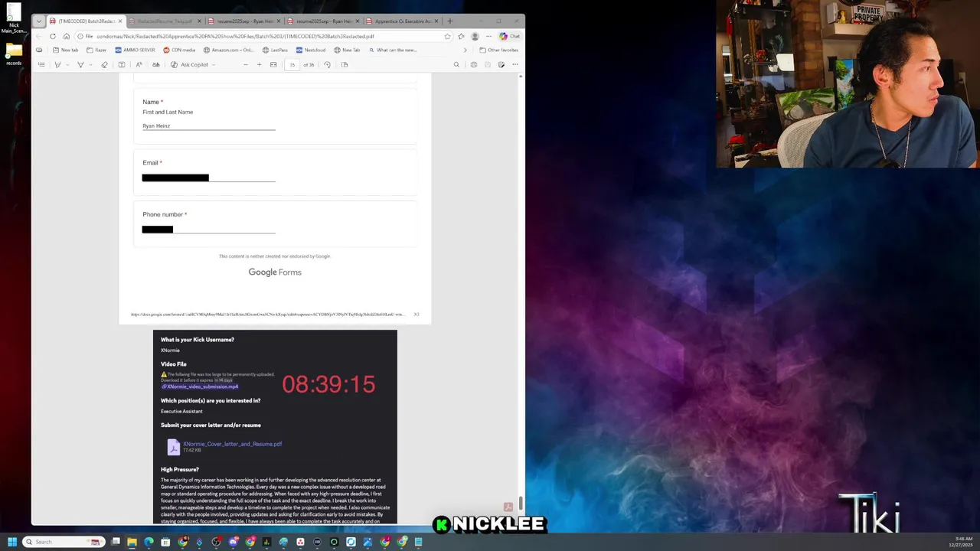Click the Google Forms logo

coord(275,272)
